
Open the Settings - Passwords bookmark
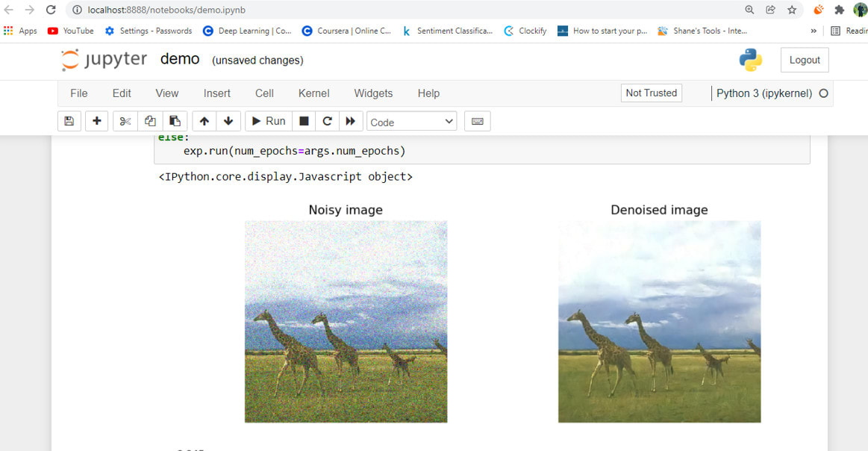pos(149,31)
